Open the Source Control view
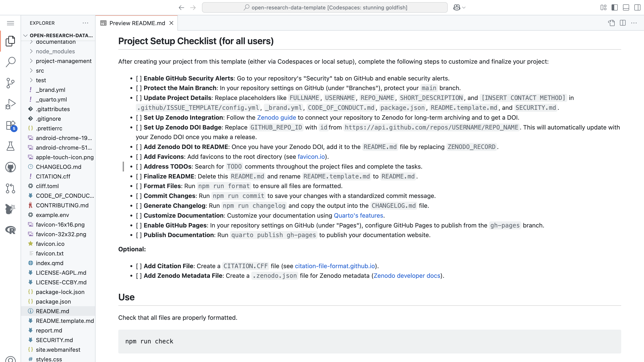The width and height of the screenshot is (644, 362). 11,83
